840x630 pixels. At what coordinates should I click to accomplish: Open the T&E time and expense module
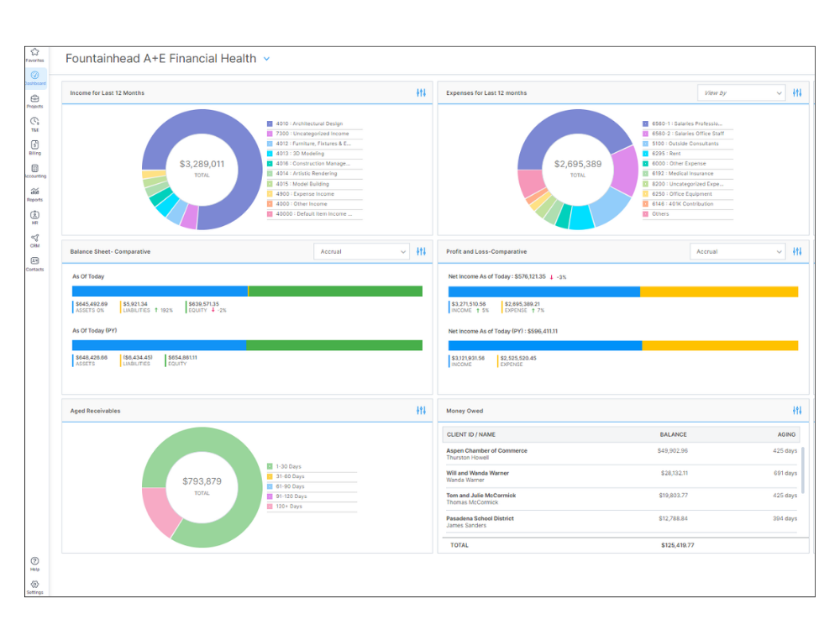34,124
